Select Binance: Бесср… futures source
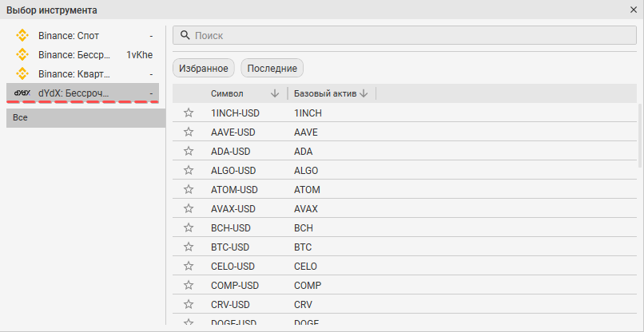Screen dimensions: 644x332 coord(82,54)
